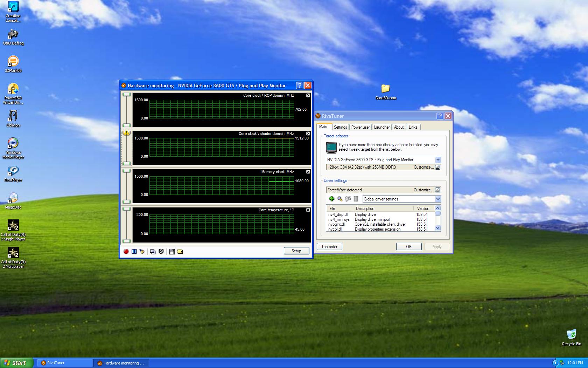Sort driver list by Description column header
The image size is (588, 368).
[383, 209]
